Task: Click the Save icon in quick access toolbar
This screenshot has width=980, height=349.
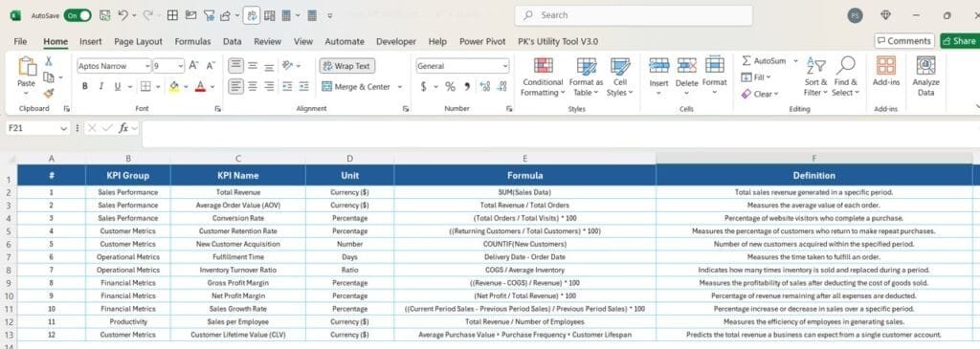Action: [x=105, y=15]
